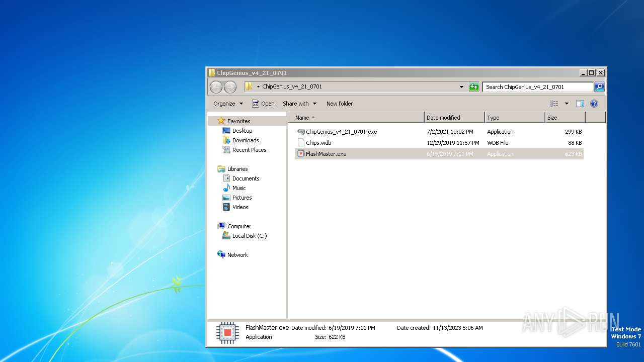This screenshot has height=362, width=644.
Task: Click the Music library icon
Action: 226,188
